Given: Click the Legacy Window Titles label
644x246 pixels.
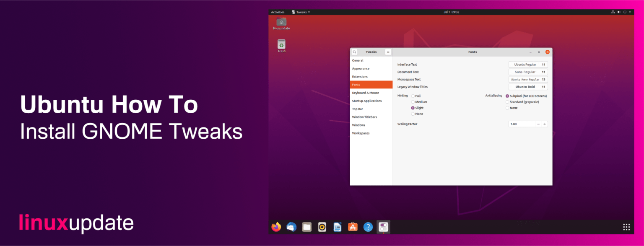Looking at the screenshot, I should click(x=413, y=87).
